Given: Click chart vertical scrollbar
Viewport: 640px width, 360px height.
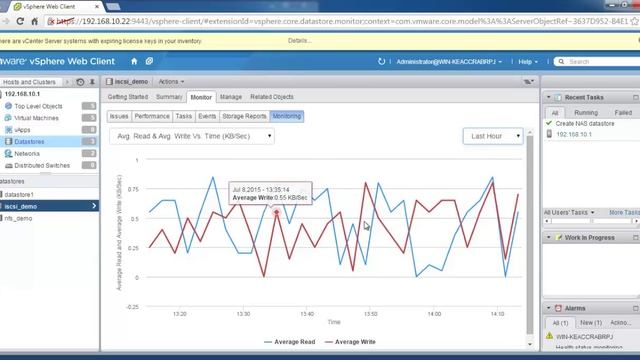Looking at the screenshot, I should 530,236.
